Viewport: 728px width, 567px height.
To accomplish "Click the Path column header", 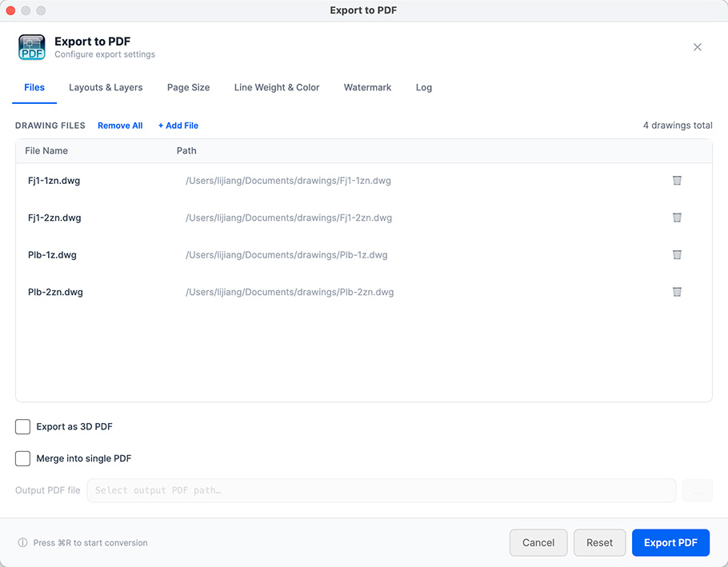I will 186,151.
